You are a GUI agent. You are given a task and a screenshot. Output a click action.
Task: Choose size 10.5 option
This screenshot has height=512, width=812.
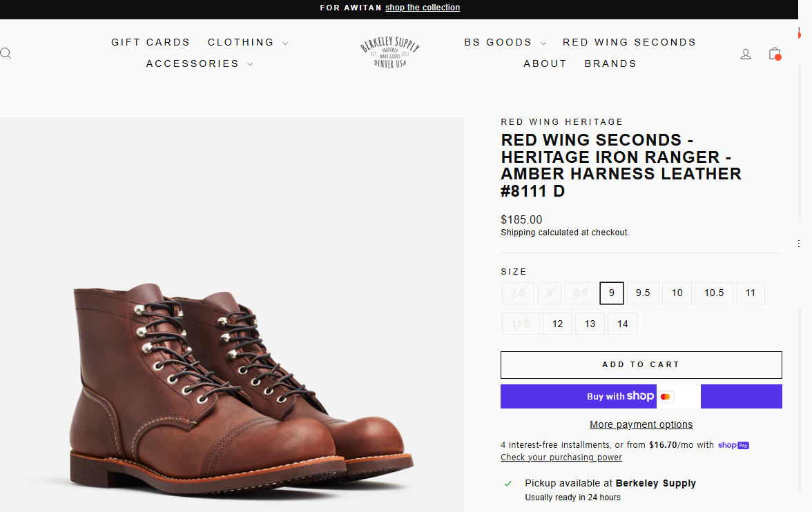click(714, 293)
